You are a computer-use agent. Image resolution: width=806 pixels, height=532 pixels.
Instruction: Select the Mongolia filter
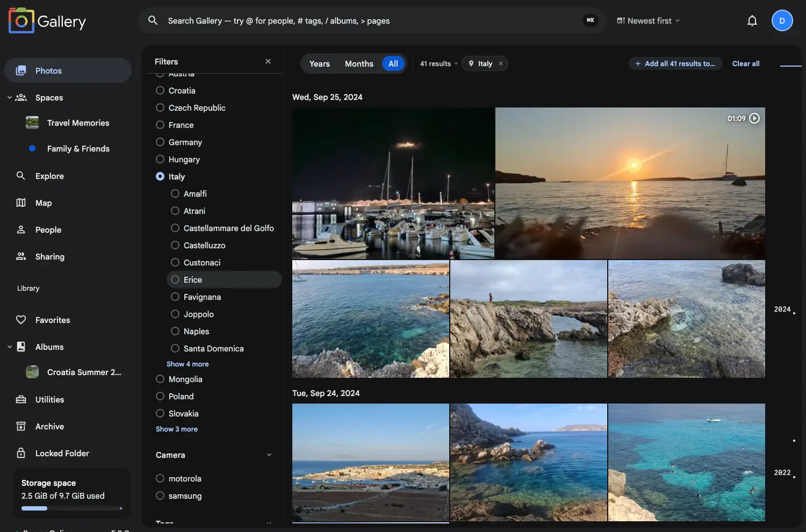tap(160, 379)
